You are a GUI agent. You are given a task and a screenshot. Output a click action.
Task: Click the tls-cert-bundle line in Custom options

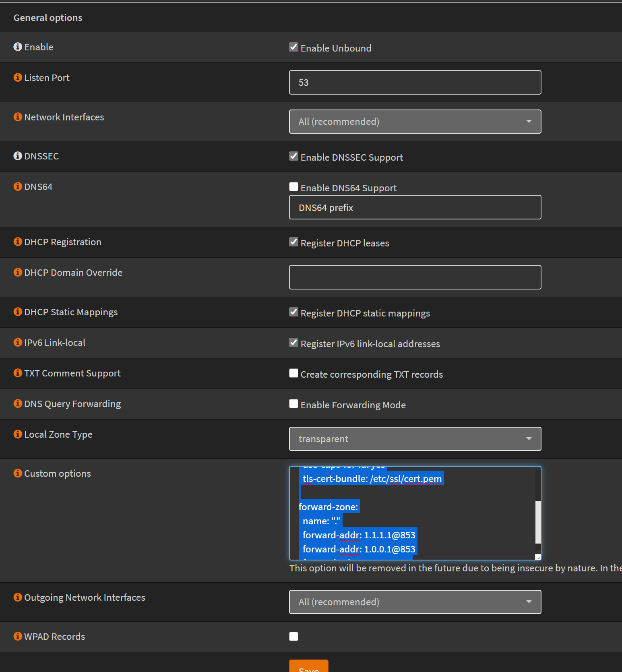tap(372, 479)
